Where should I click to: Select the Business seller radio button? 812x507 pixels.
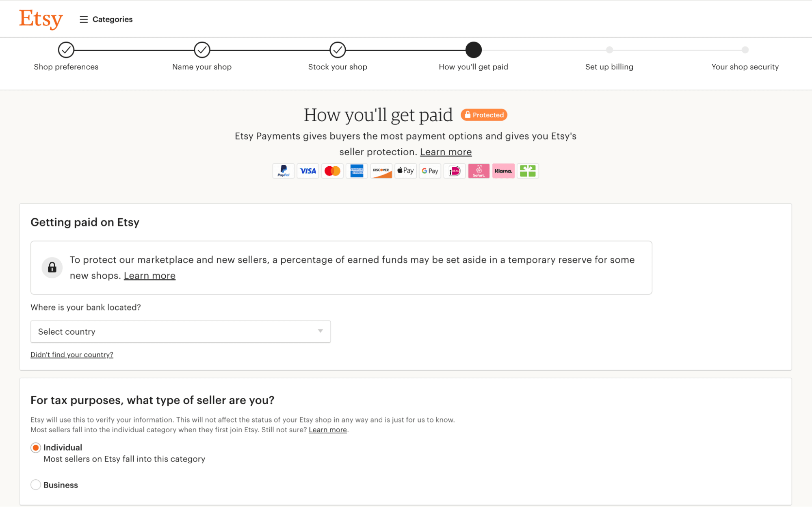(36, 485)
